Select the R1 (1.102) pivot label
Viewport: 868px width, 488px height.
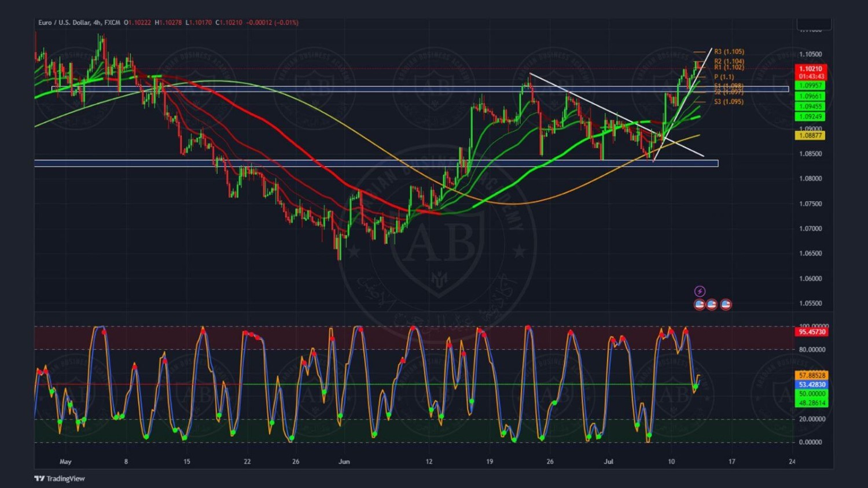pyautogui.click(x=729, y=67)
